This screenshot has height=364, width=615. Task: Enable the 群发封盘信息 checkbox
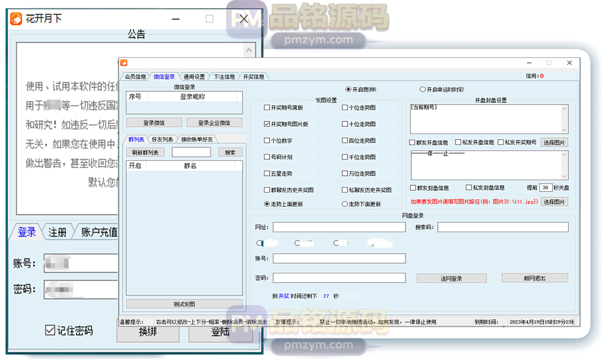tap(413, 188)
